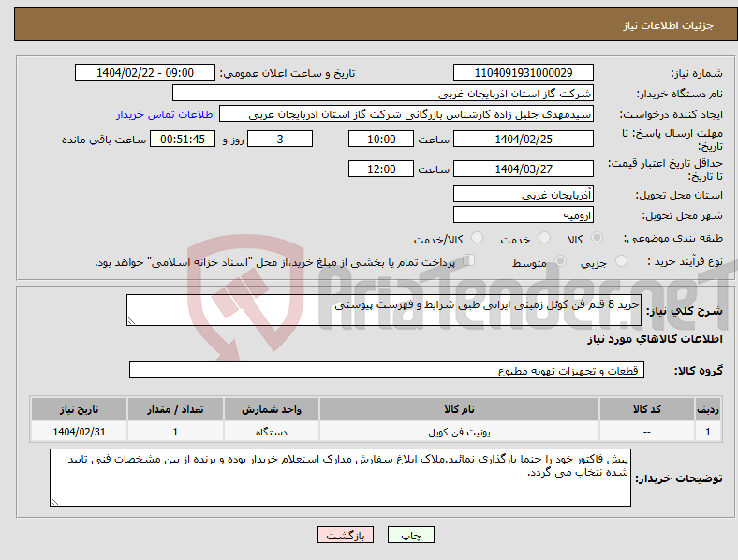Click the price validity date 1404/03/27
The height and width of the screenshot is (560, 738).
[524, 169]
